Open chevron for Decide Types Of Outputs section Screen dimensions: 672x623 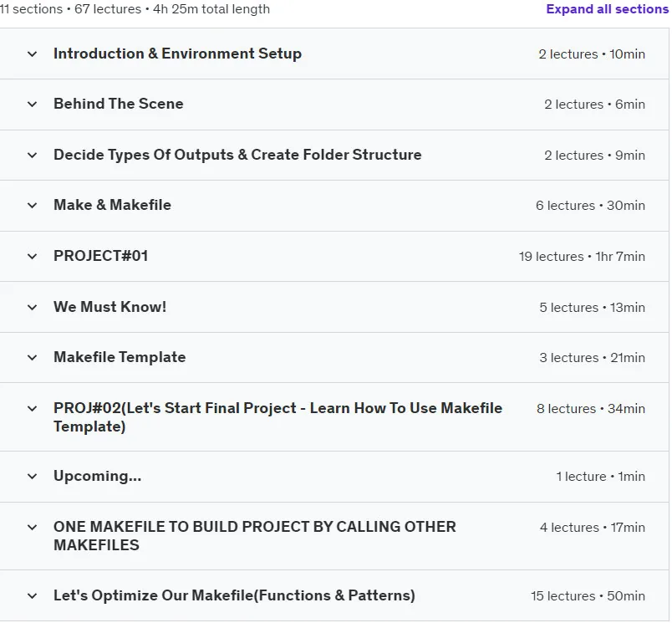point(32,156)
